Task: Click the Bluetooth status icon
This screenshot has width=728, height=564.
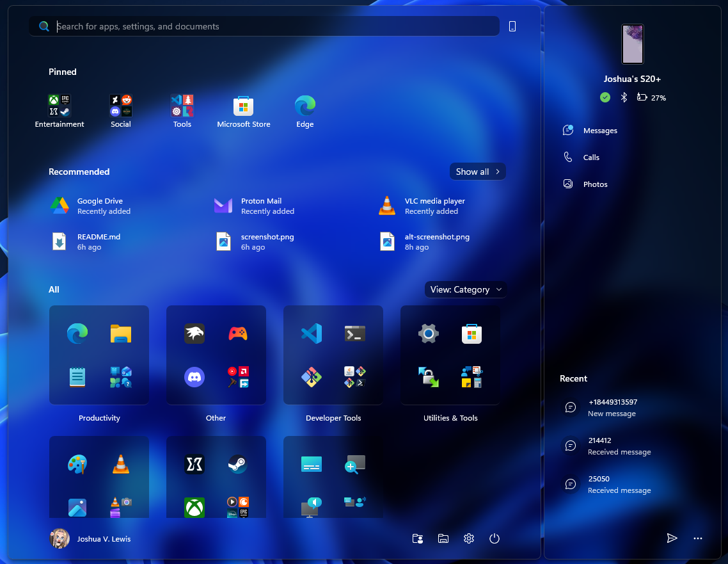Action: (x=624, y=97)
